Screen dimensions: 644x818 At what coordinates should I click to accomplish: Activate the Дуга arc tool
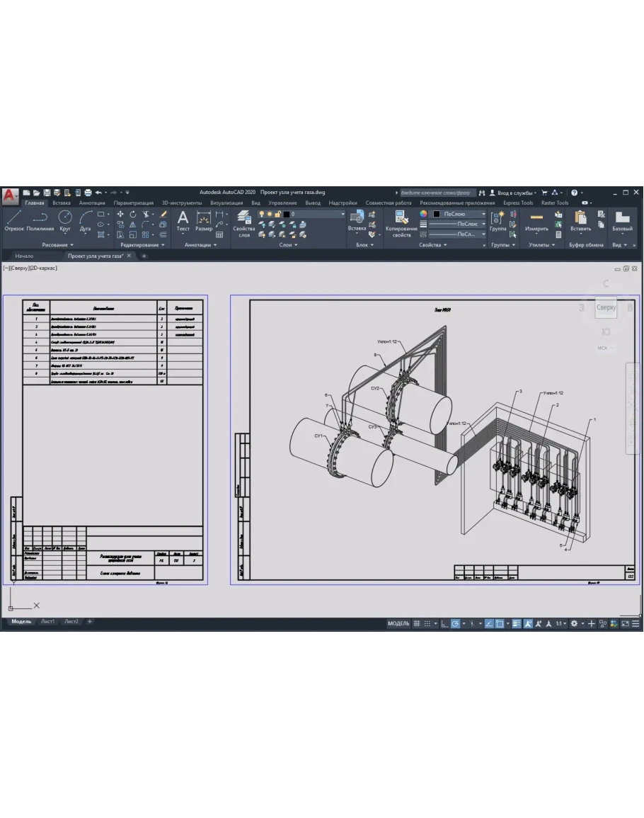[x=86, y=220]
